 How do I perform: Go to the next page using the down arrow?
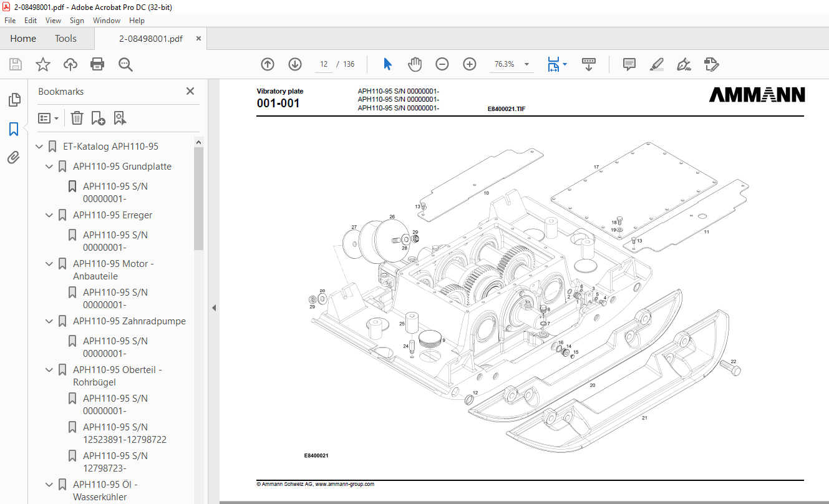295,64
